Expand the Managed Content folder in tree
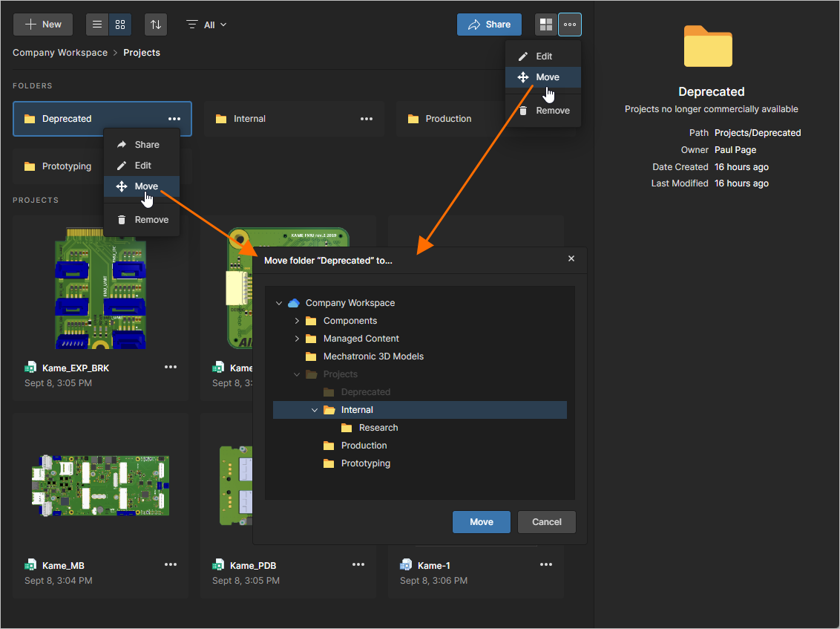The height and width of the screenshot is (629, 840). point(297,339)
